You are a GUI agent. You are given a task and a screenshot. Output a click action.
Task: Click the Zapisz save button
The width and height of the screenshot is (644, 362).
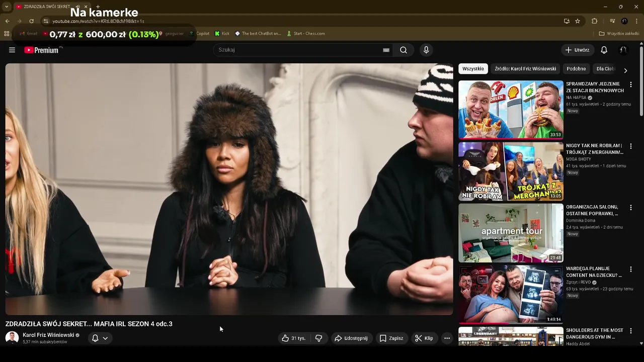coord(391,338)
